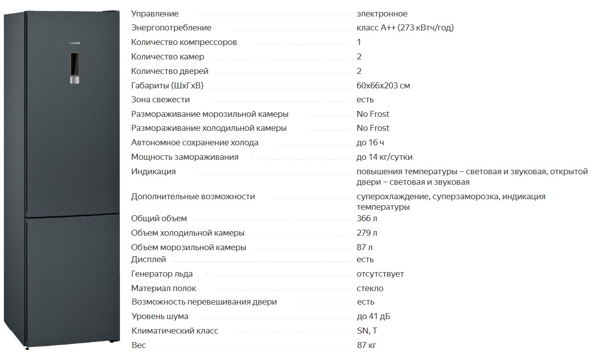Click the "Индикация" label
The width and height of the screenshot is (595, 364).
(153, 172)
